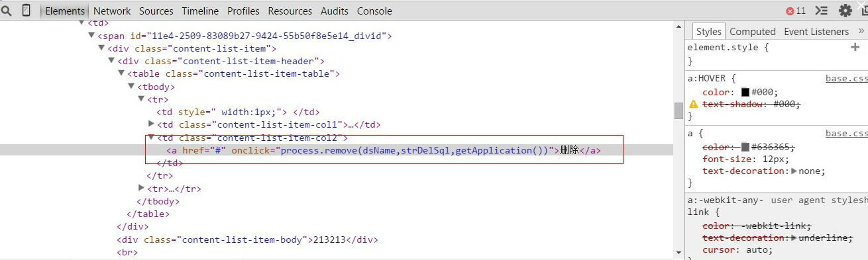Click the Elements panel vertical scrollbar thumb
Image resolution: width=868 pixels, height=260 pixels.
(x=678, y=110)
